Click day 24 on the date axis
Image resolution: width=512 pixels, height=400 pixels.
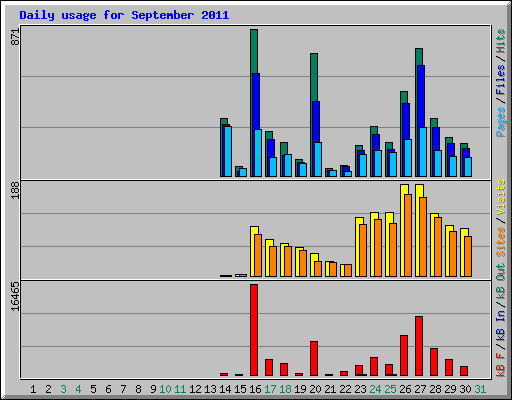coord(375,389)
